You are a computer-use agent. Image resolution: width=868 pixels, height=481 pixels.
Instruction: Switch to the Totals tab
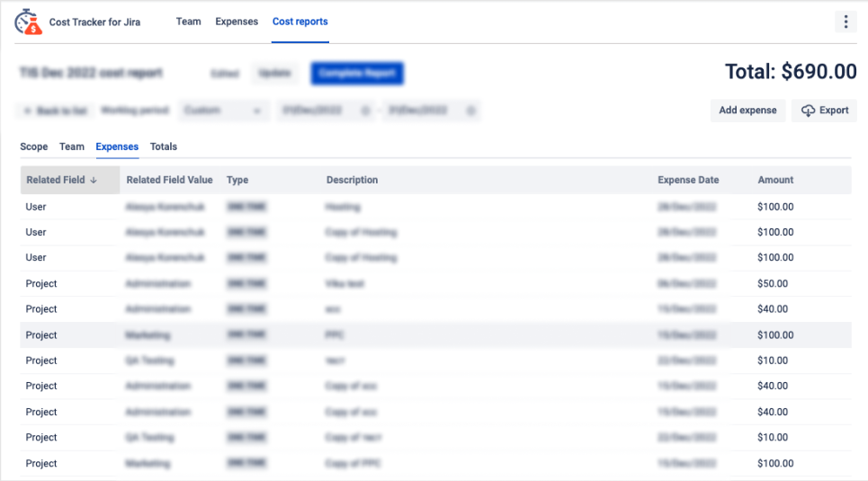click(x=164, y=147)
